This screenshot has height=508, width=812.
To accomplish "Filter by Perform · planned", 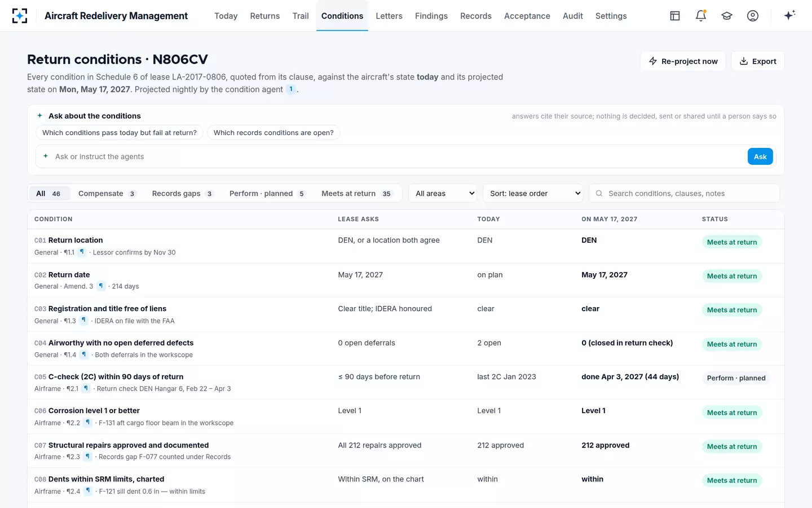I will click(267, 193).
